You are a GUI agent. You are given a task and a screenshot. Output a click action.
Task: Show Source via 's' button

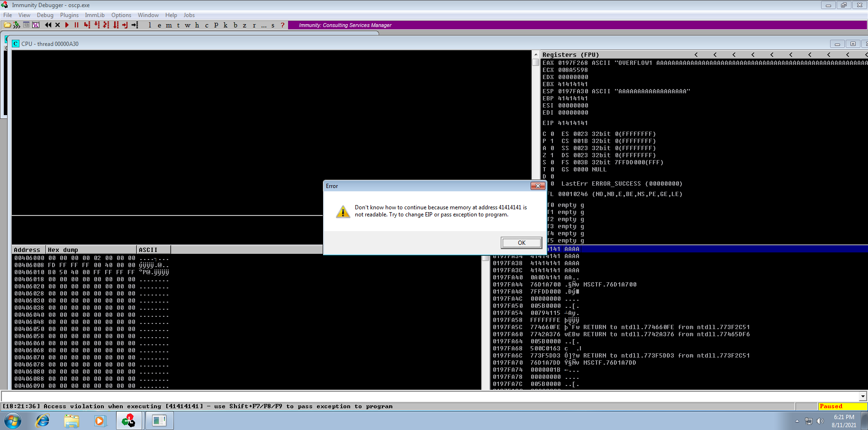point(273,25)
